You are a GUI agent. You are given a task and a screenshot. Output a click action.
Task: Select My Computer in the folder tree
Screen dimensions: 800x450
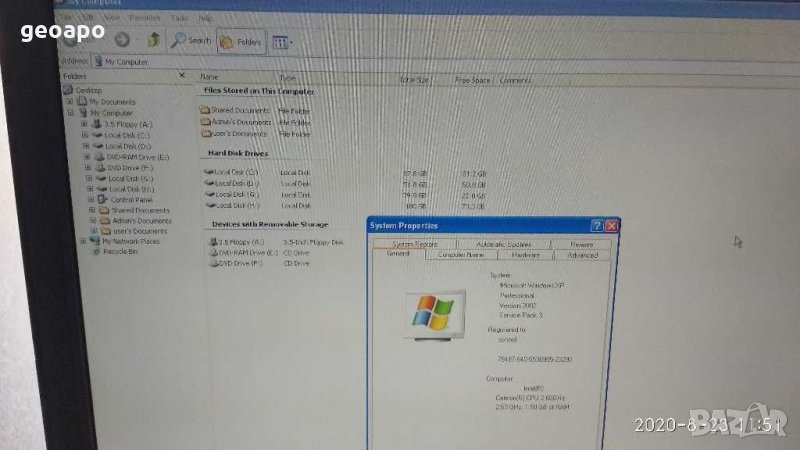pos(111,113)
